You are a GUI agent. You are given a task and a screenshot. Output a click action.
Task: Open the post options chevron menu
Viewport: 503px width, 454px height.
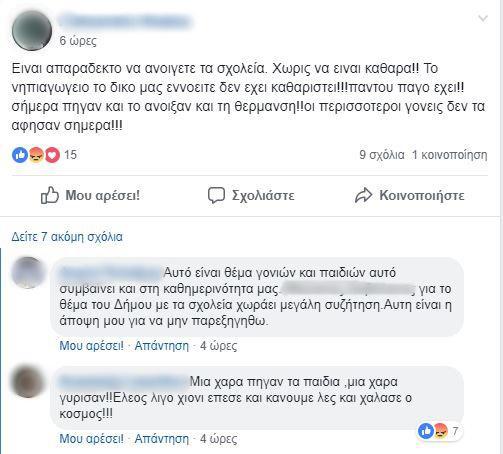pos(483,18)
